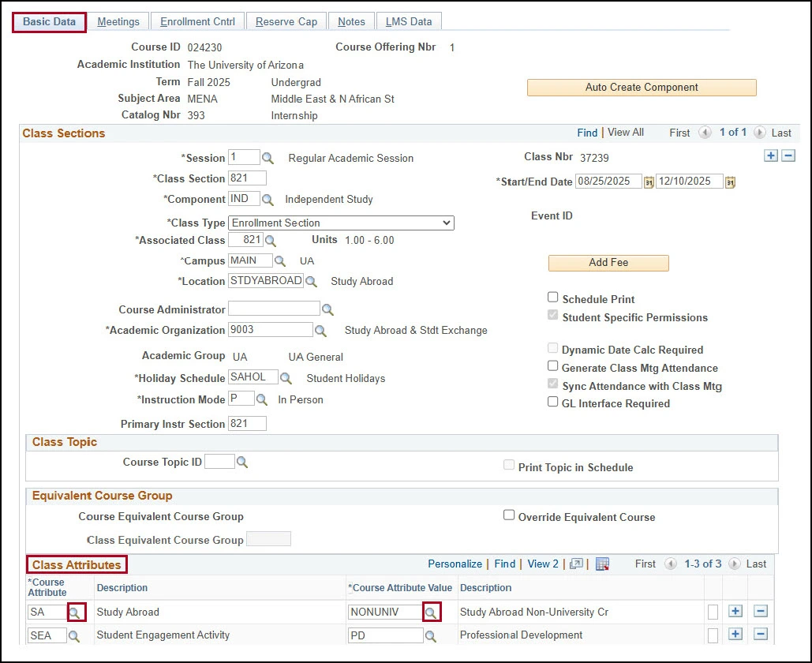The height and width of the screenshot is (663, 812).
Task: Go to next class section
Action: click(759, 133)
